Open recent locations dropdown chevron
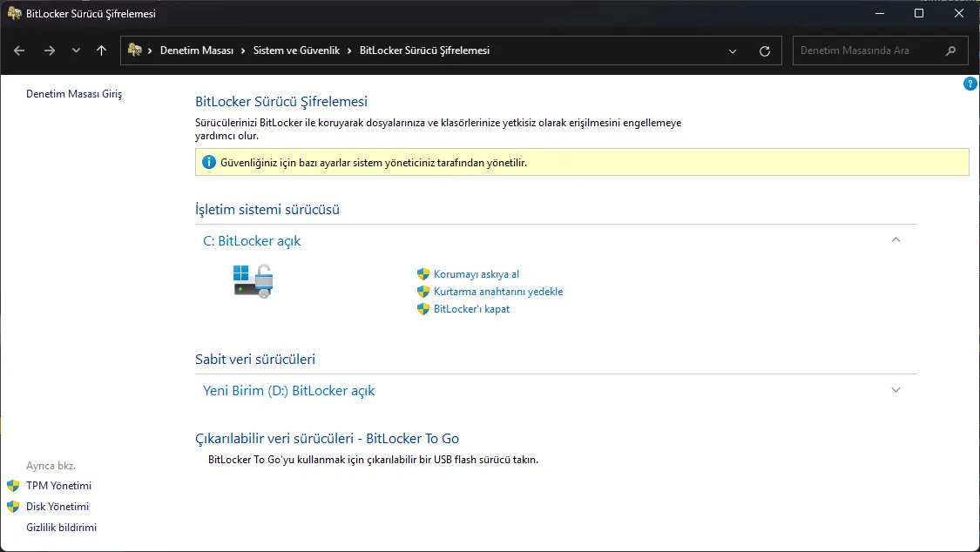 (x=76, y=50)
